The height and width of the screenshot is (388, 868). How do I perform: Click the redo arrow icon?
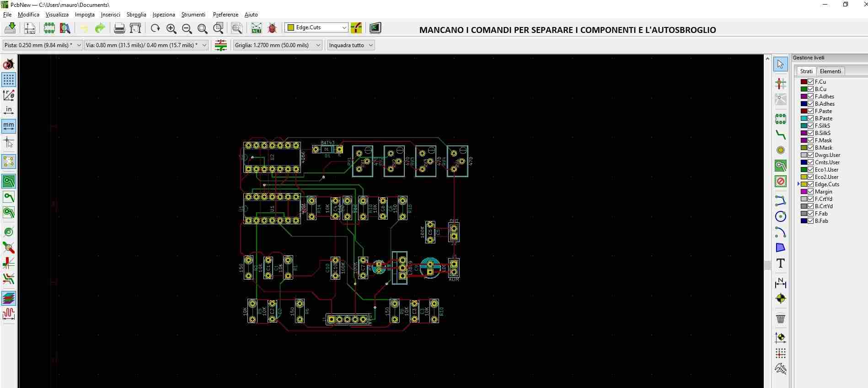point(100,28)
